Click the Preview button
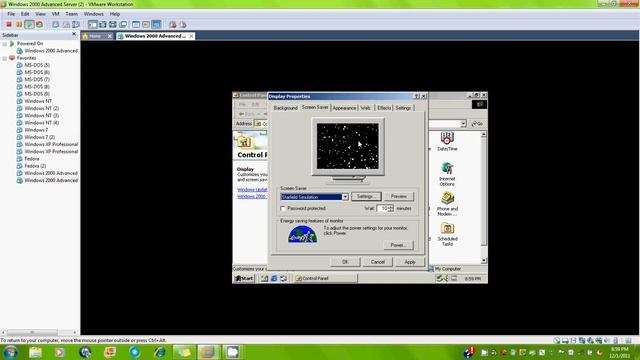This screenshot has width=640, height=360. click(x=398, y=196)
